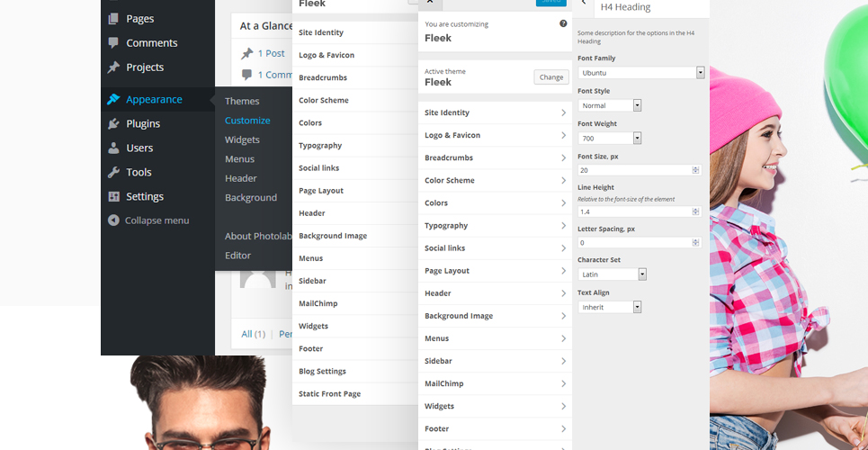868x450 pixels.
Task: Expand Header section via its chevron
Action: pyautogui.click(x=563, y=293)
